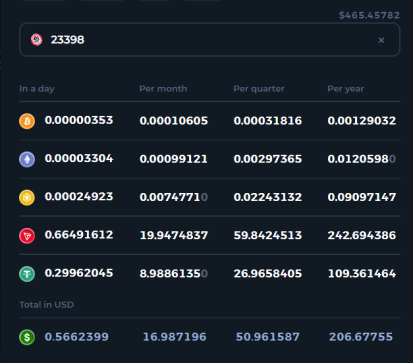Select Tron monthly value 19.9474837
Image resolution: width=413 pixels, height=363 pixels.
point(174,236)
